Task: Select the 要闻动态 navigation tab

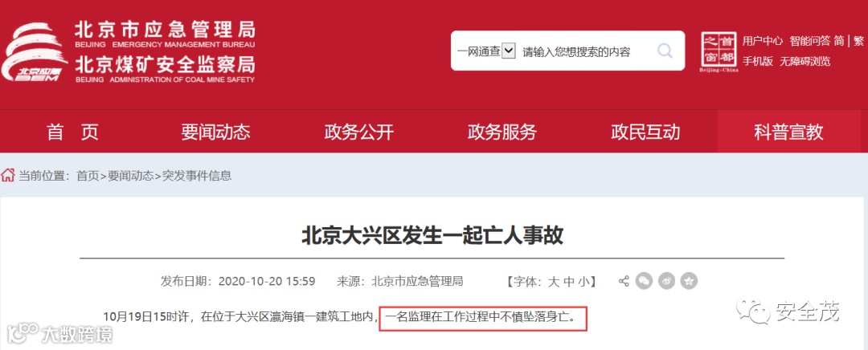Action: point(215,132)
